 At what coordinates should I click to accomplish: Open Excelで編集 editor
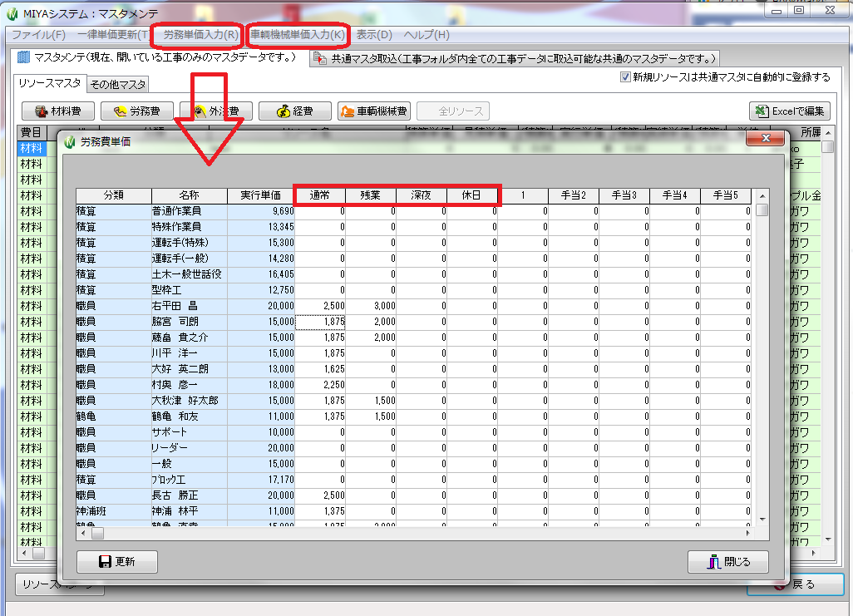pos(790,111)
